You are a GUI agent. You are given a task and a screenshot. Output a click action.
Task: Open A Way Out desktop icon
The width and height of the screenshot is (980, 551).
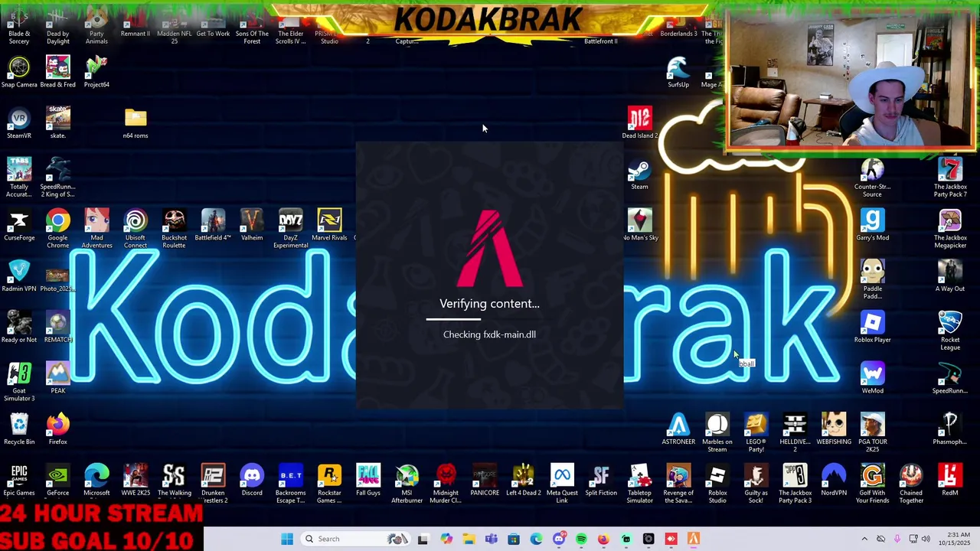tap(950, 276)
